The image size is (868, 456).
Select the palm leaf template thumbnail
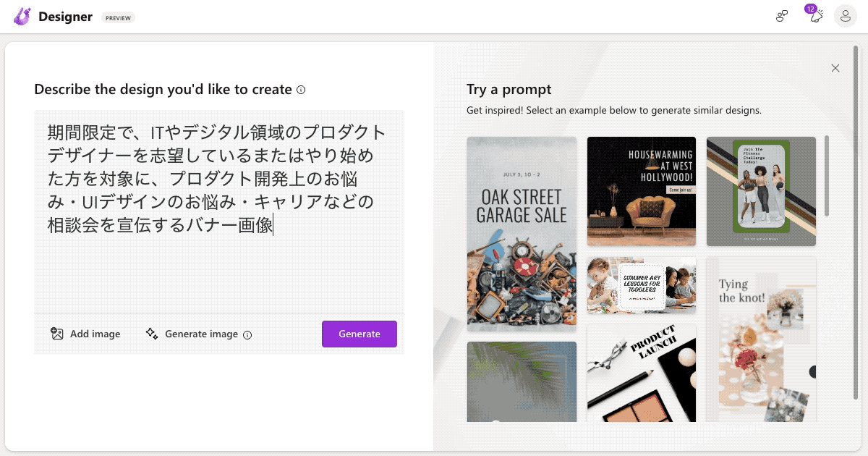522,381
